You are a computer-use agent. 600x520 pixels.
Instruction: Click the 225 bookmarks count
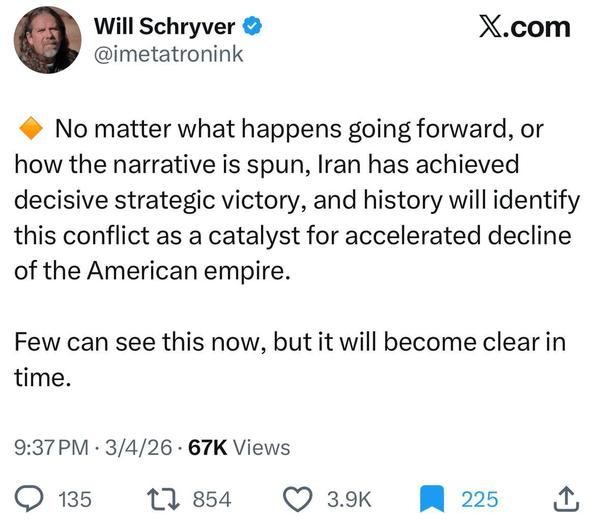(480, 498)
